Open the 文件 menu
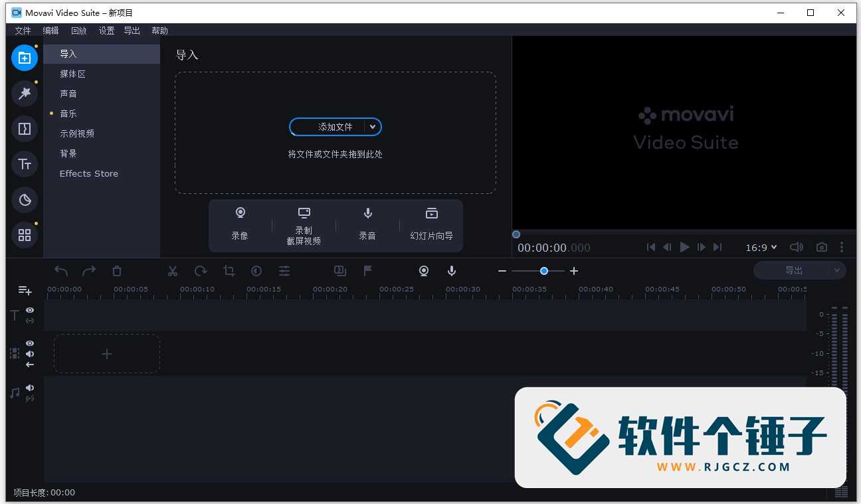 point(23,31)
